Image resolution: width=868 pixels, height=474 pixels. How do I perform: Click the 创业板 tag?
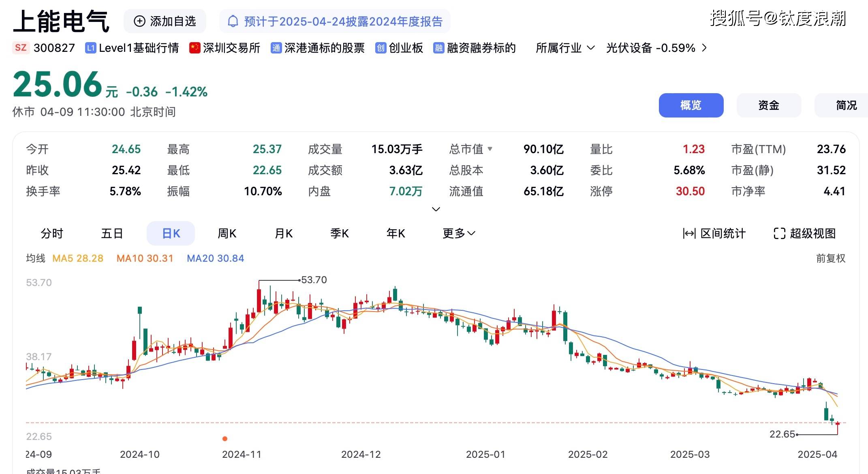click(x=399, y=48)
